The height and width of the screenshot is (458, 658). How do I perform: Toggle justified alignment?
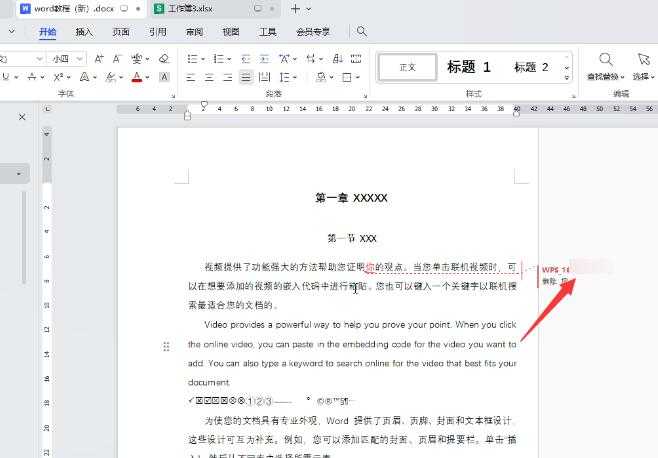coord(246,77)
